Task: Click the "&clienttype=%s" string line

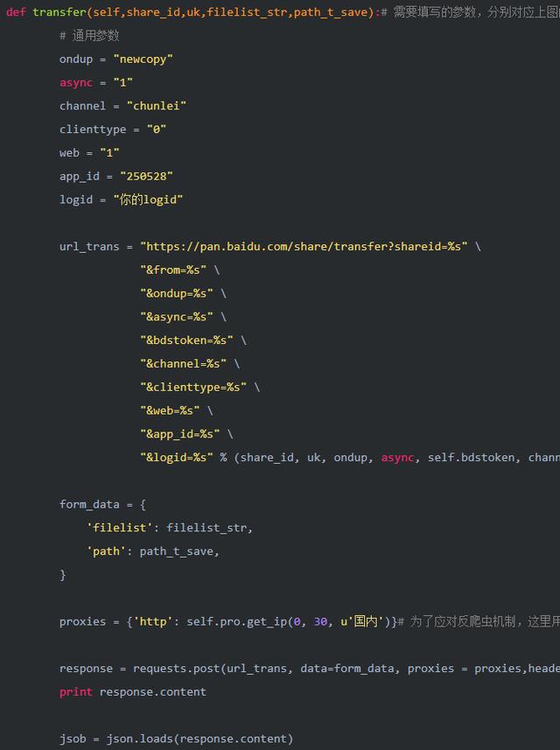Action: (x=199, y=387)
